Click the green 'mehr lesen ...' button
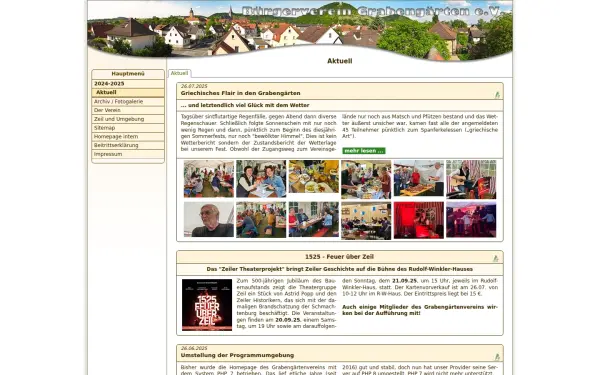 point(364,151)
